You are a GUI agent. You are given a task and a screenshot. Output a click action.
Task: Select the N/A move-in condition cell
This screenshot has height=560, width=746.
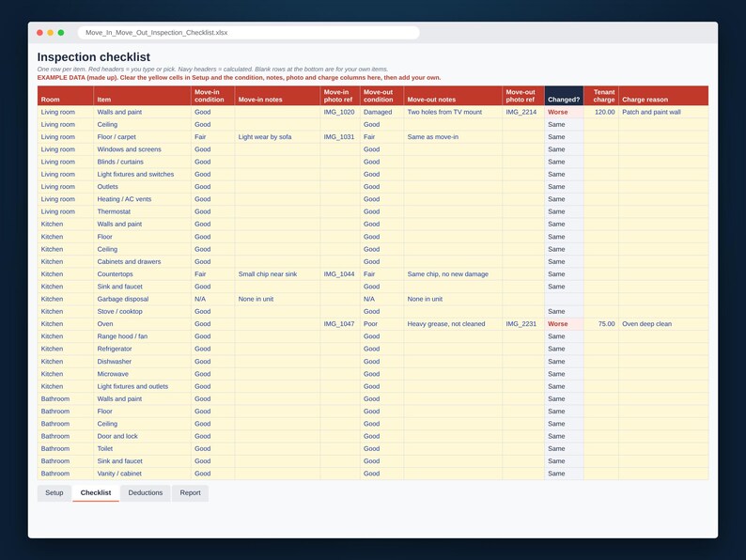[x=212, y=299]
